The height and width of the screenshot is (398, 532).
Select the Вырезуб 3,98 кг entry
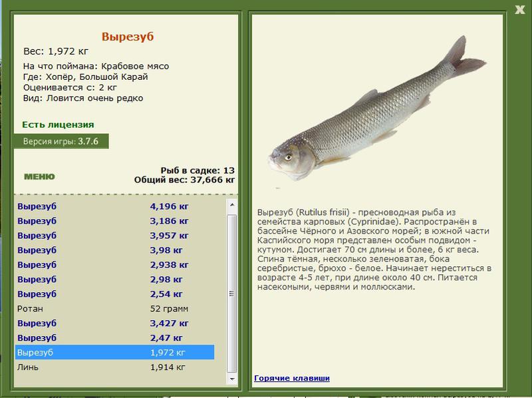point(114,250)
